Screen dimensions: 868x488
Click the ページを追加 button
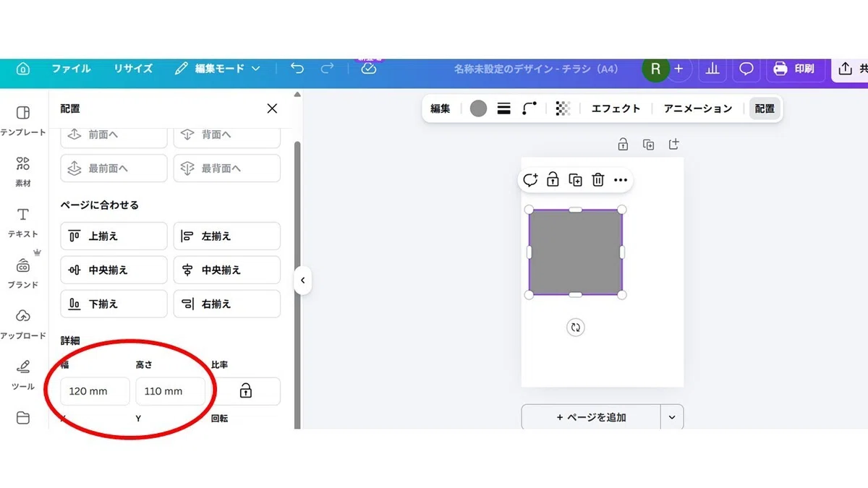(x=591, y=417)
